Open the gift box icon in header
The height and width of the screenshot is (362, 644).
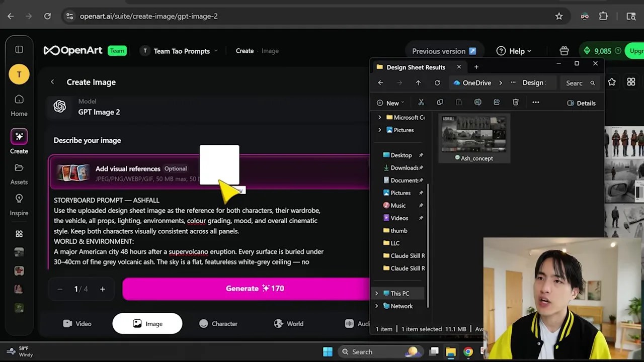click(x=564, y=51)
